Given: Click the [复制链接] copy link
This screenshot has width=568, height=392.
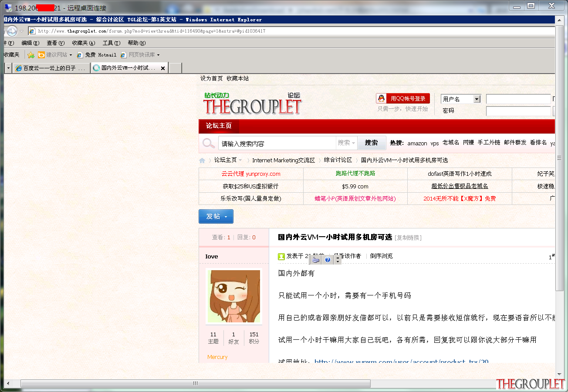Looking at the screenshot, I should (x=408, y=238).
